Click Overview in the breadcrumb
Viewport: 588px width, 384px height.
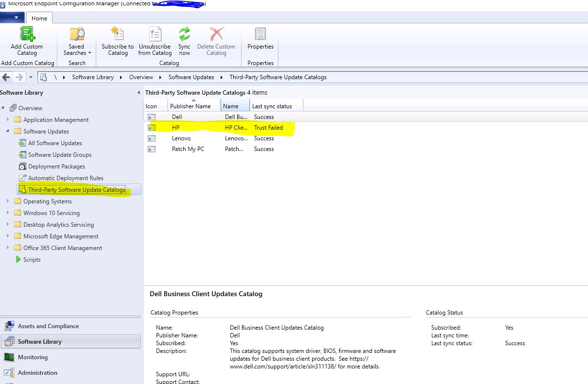point(141,77)
